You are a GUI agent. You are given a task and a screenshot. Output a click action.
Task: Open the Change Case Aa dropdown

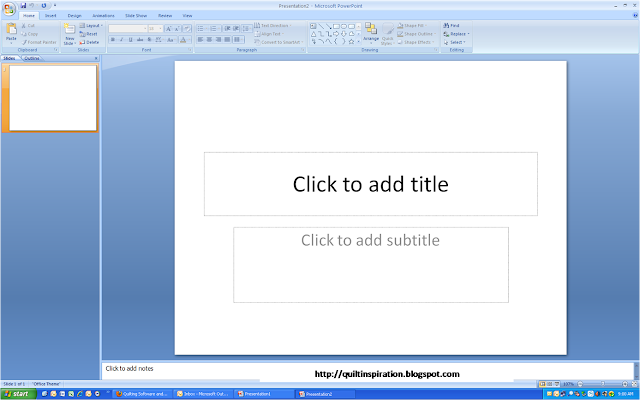pos(171,40)
